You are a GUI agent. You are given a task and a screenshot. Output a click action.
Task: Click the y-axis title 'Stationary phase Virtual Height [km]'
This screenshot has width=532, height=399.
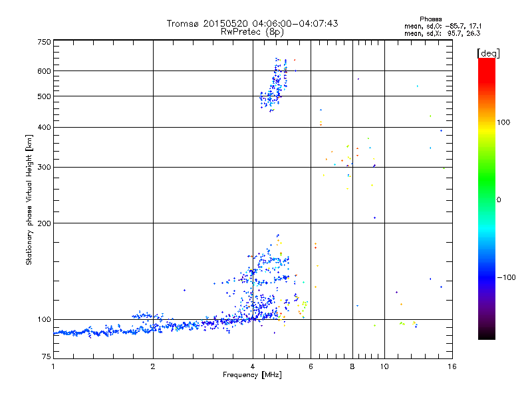click(29, 199)
